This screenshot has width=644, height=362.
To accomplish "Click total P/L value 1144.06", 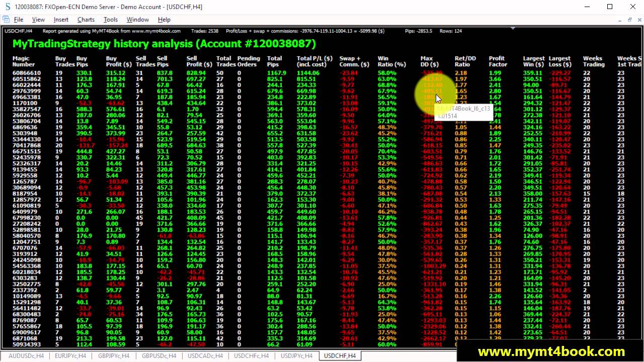I will [308, 73].
